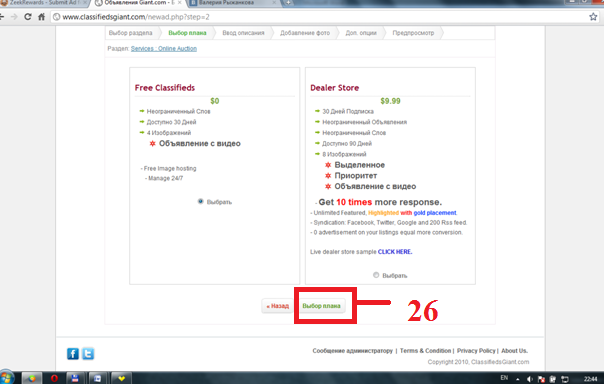This screenshot has width=604, height=384.
Task: Click 'Copyright 2010, ClassifiedsGiant.com' text
Action: click(478, 362)
